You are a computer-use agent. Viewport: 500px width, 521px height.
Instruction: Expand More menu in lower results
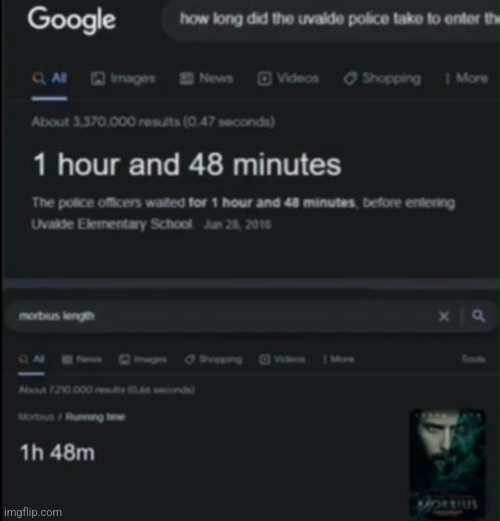(x=338, y=359)
